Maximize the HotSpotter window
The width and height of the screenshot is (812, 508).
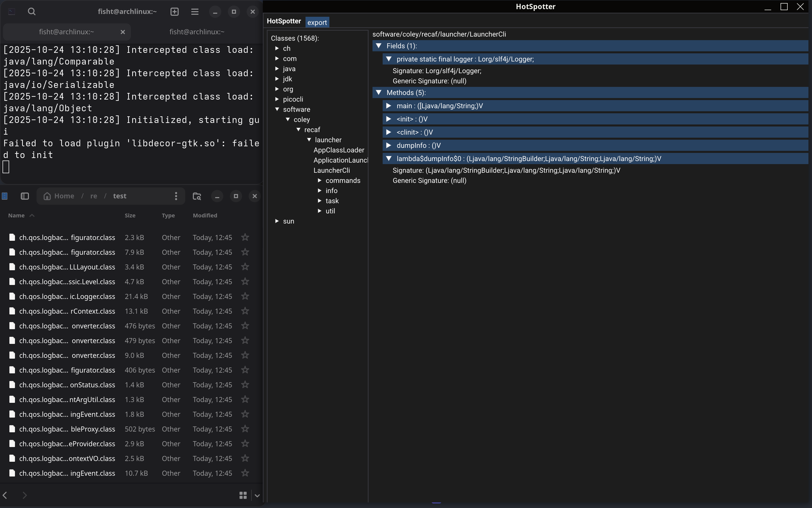784,7
